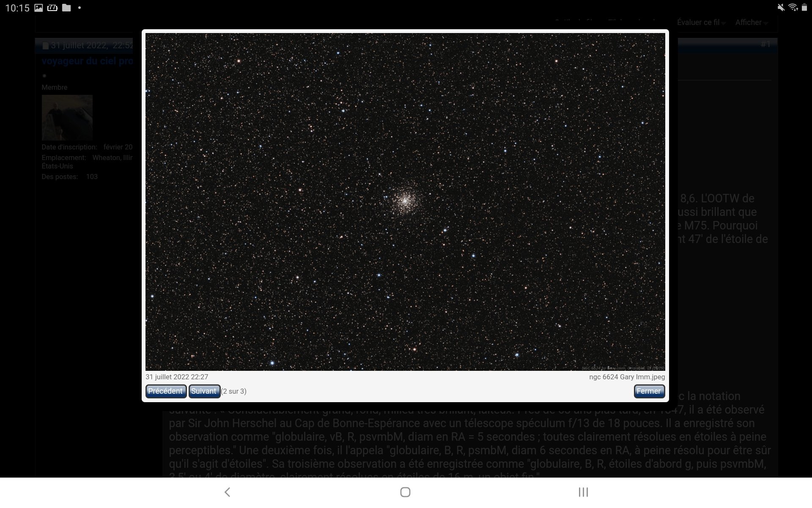Select the 'Des postes:' label
The image size is (812, 508).
[x=60, y=177]
